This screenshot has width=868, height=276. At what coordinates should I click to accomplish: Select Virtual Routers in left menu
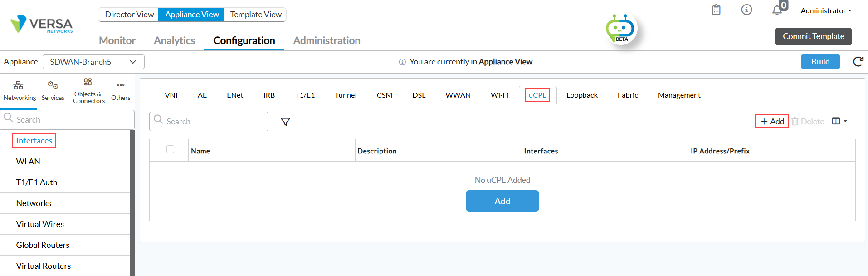(44, 266)
